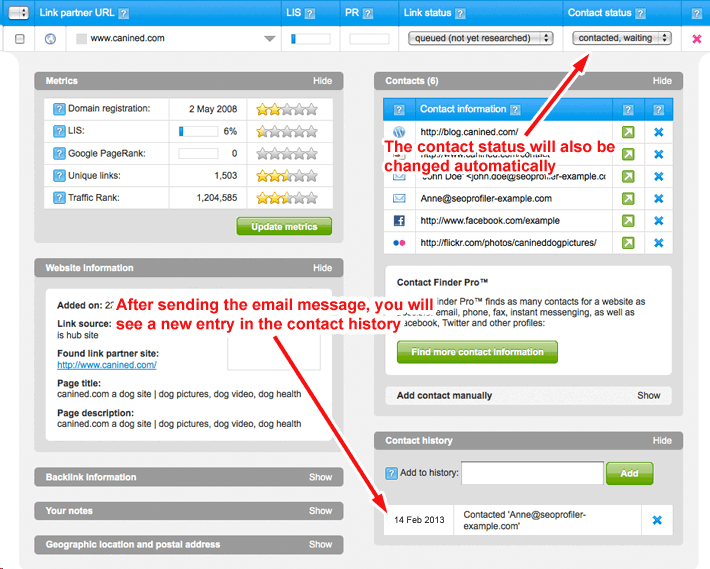This screenshot has width=710, height=569.
Task: Click help icon beside Contact information header
Action: pos(515,110)
